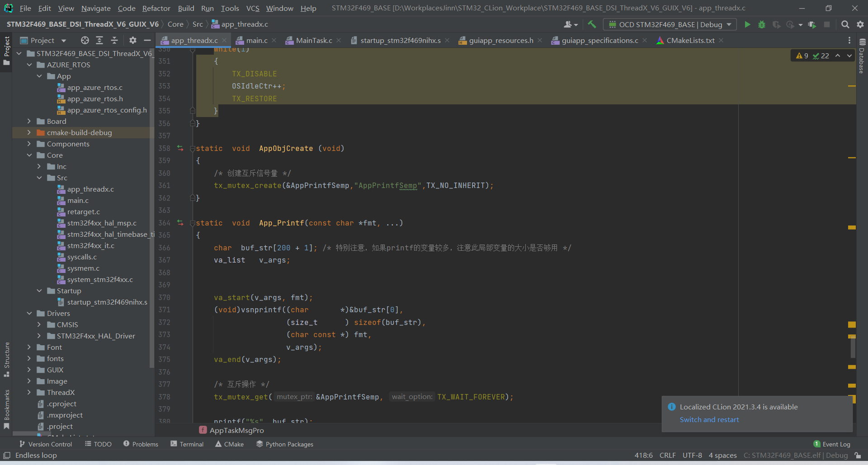Screen dimensions: 868x465
Task: Collapse the Drivers folder
Action: 29,313
